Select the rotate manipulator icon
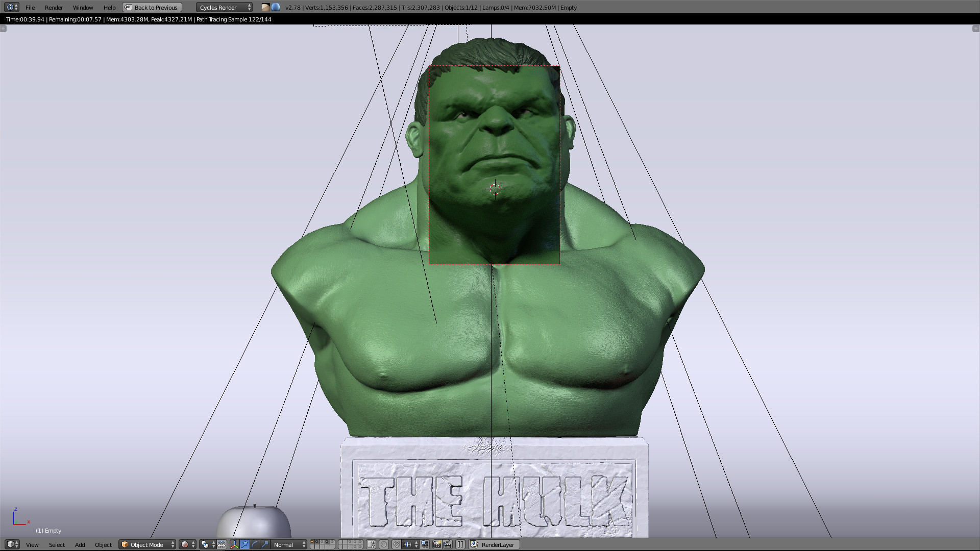The height and width of the screenshot is (551, 980). click(x=254, y=545)
